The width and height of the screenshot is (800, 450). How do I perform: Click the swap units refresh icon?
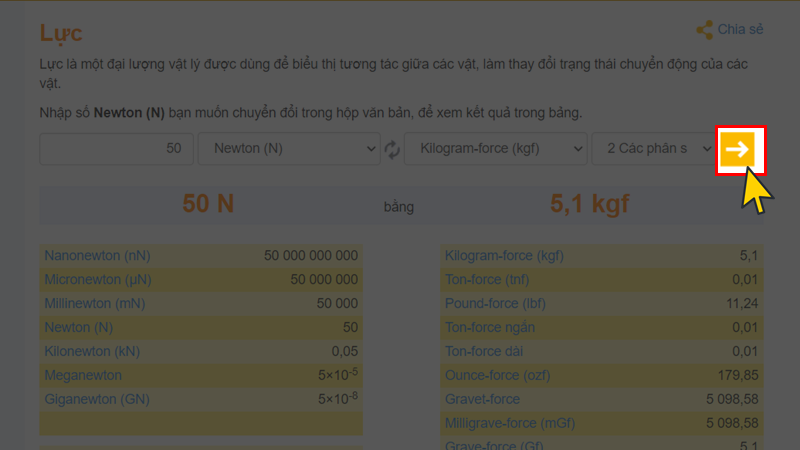click(x=393, y=150)
